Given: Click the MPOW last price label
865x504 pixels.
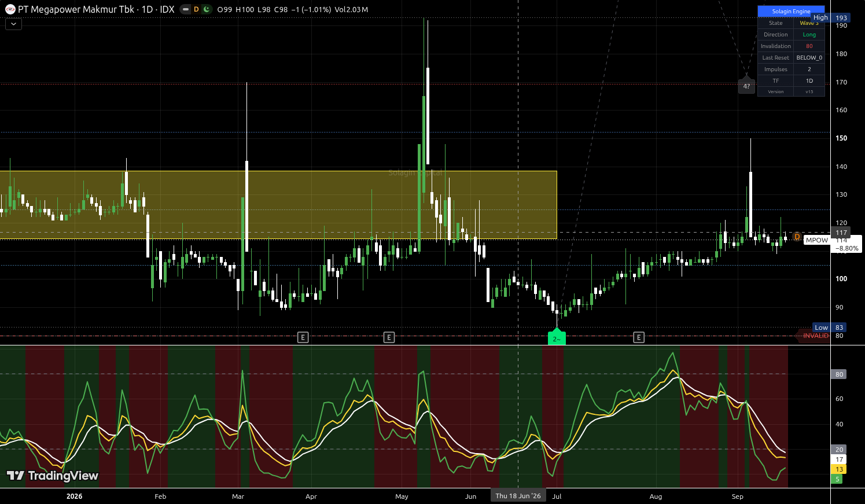Looking at the screenshot, I should click(x=817, y=240).
